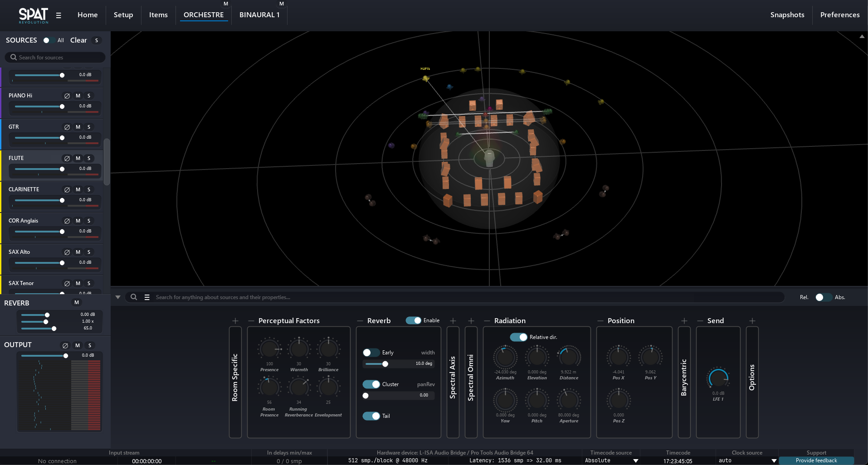Collapse the properties panel with the triangle
The width and height of the screenshot is (868, 465).
118,297
